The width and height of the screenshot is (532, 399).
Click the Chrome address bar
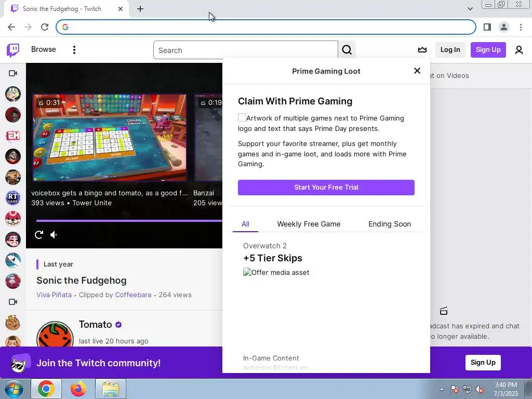266,27
